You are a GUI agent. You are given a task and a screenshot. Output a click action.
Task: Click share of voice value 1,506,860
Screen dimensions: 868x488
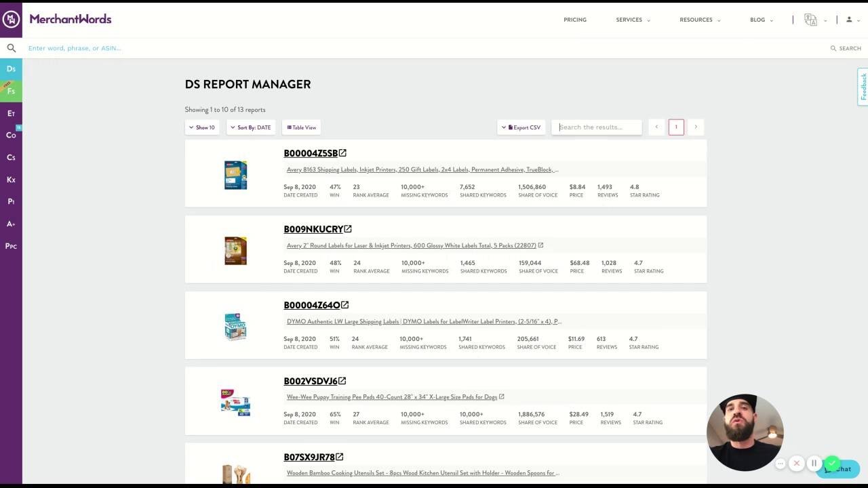532,187
